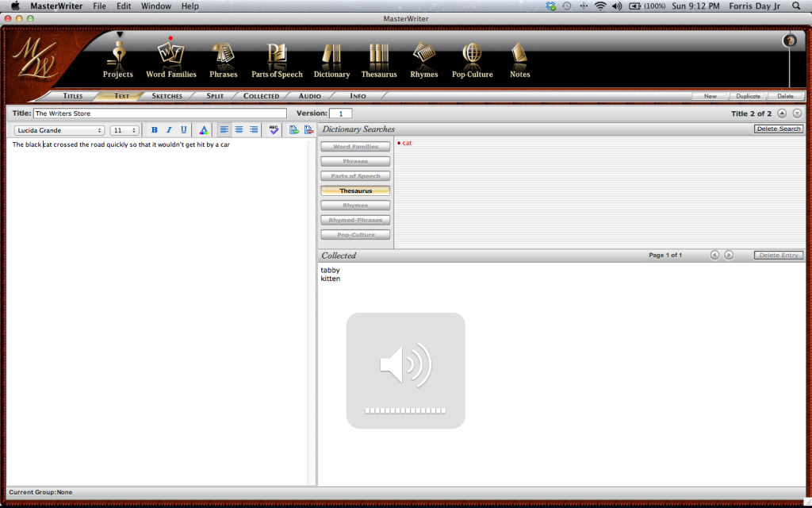Screen dimensions: 812x508
Task: Toggle underline formatting
Action: click(x=184, y=129)
